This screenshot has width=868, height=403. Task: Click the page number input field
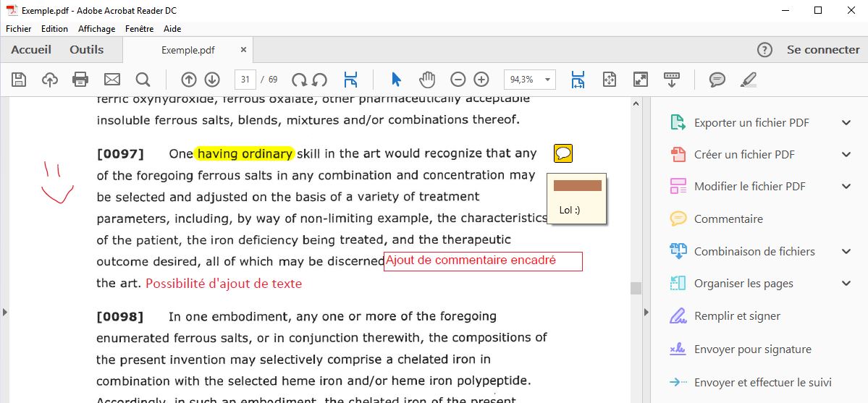pos(245,80)
